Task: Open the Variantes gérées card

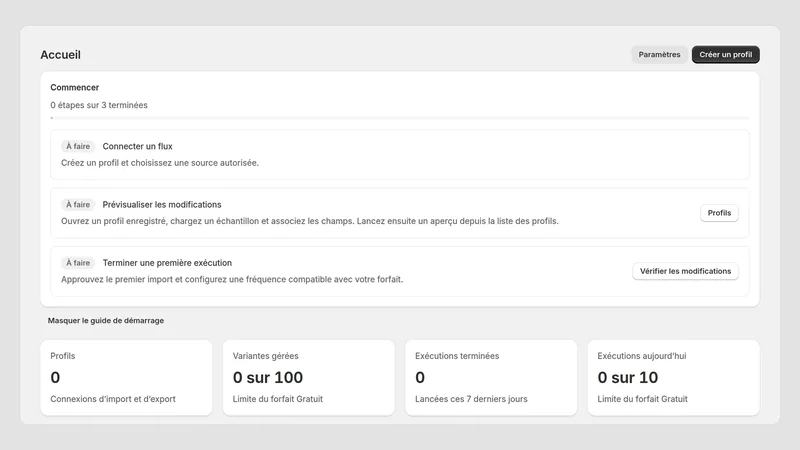Action: (x=309, y=378)
